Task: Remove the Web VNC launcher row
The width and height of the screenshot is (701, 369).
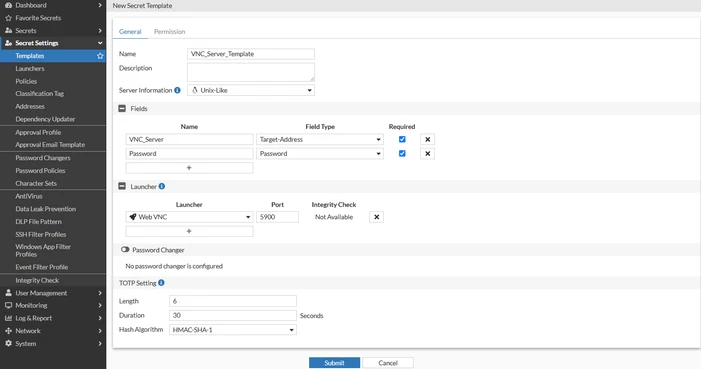Action: coord(376,217)
